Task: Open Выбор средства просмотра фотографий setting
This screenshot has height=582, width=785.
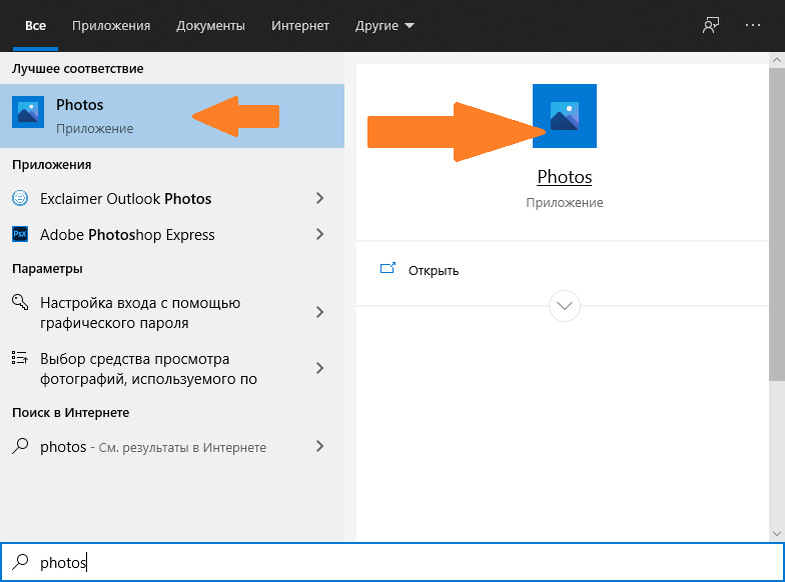Action: 149,369
